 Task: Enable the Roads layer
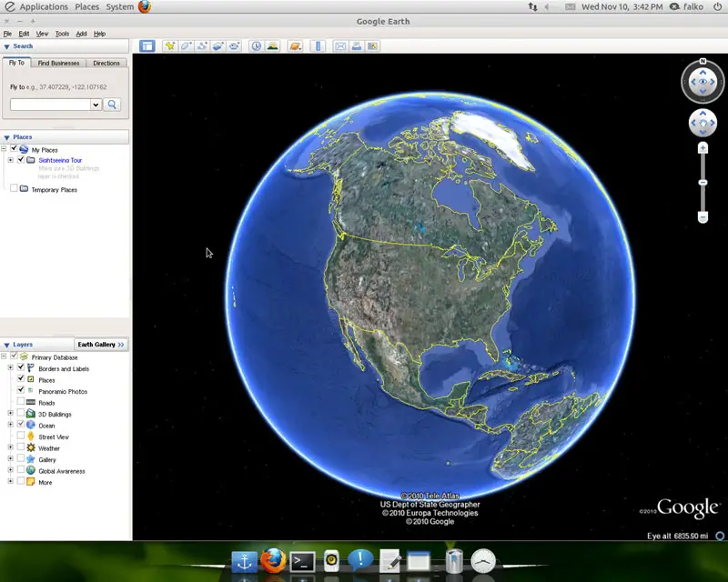point(21,401)
